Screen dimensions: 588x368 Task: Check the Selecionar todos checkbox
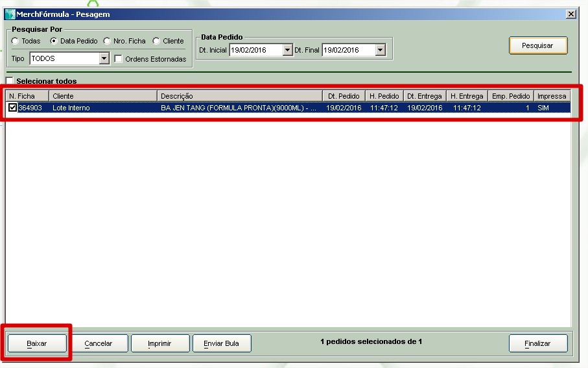tap(10, 81)
